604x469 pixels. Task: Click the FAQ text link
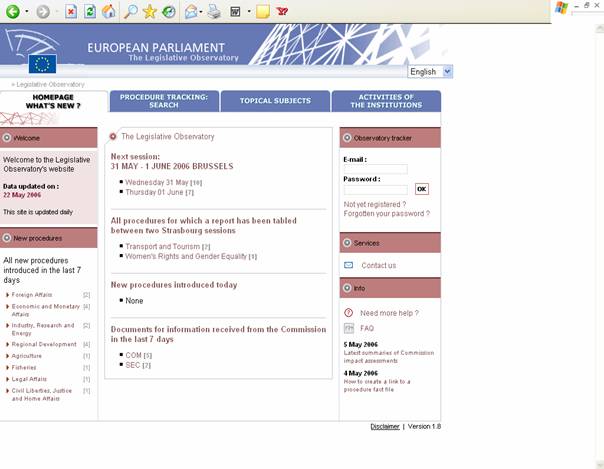[x=367, y=328]
